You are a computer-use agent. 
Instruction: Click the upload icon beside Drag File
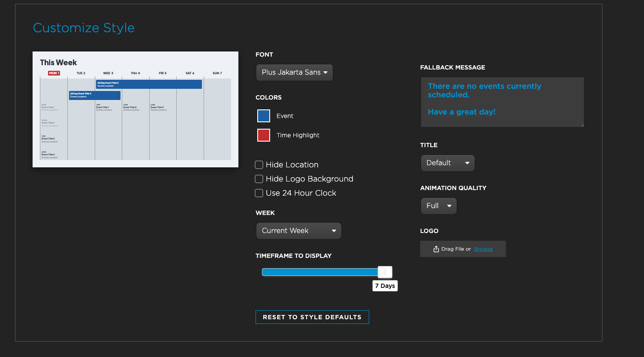coord(436,249)
